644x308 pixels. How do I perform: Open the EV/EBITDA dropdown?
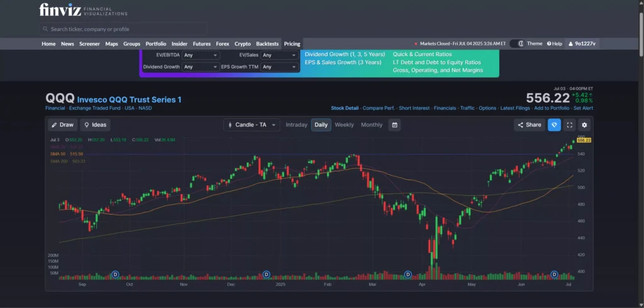pos(201,55)
